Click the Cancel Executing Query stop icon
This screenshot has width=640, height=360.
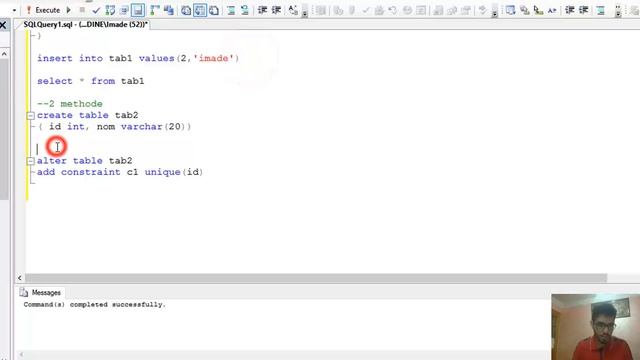(x=82, y=10)
